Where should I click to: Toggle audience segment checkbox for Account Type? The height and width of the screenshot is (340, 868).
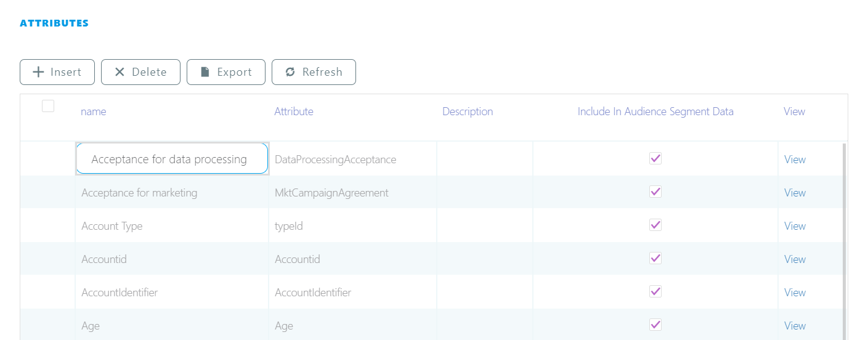(x=655, y=225)
